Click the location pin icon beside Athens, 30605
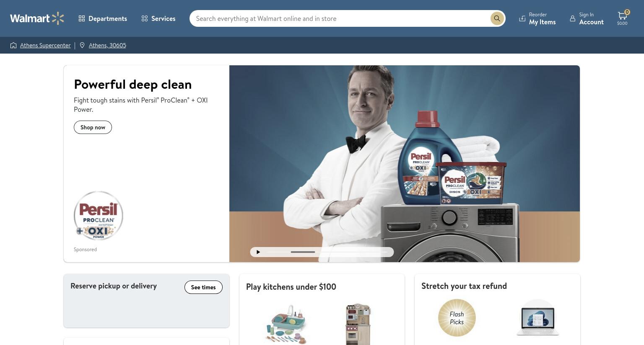Viewport: 644px width, 345px height. (x=82, y=45)
